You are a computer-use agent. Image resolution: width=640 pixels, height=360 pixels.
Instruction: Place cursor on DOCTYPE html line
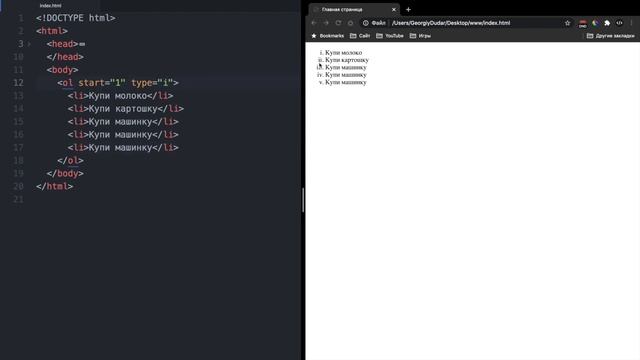76,18
